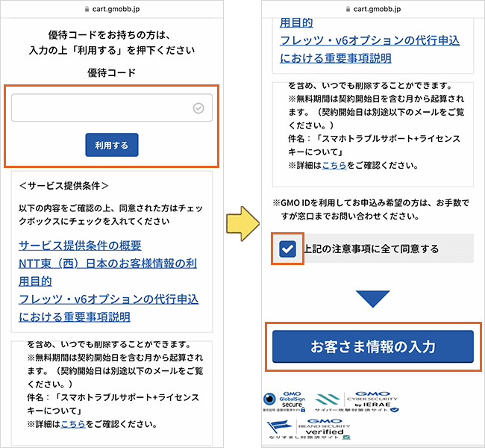485x448 pixels.
Task: Check 上記の注意事項に全て同意する checkbox
Action: point(287,249)
